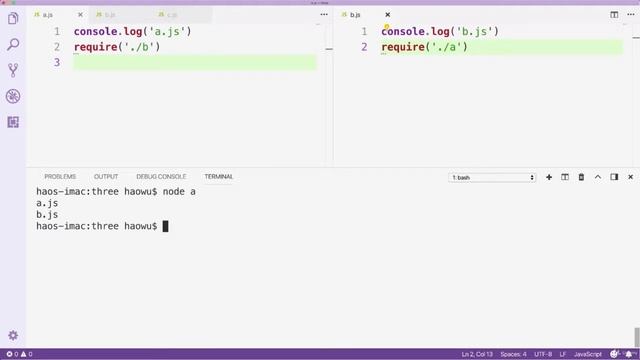This screenshot has width=640, height=360.
Task: Open the Explorer view in activity bar
Action: click(13, 18)
